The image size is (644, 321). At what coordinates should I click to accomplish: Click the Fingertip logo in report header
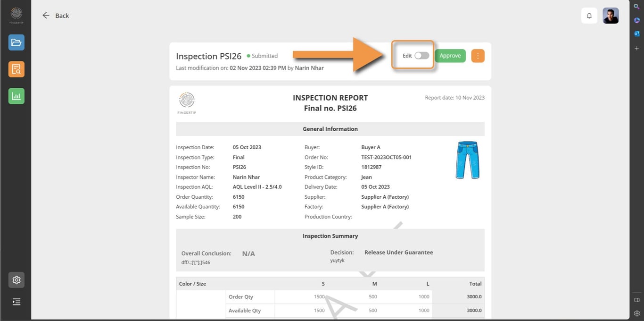pos(187,103)
